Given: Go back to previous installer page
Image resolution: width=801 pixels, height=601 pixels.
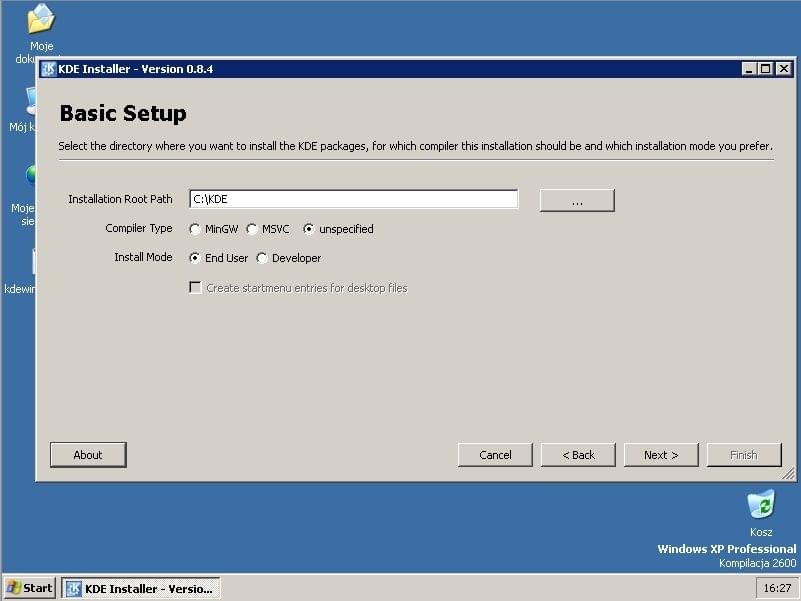Looking at the screenshot, I should [578, 455].
